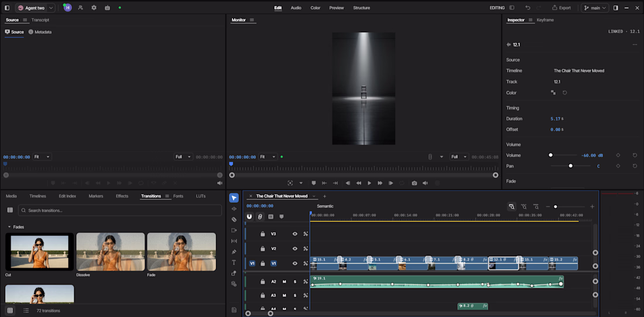
Task: Select the Slip tool with bracketed arrows
Action: (x=234, y=241)
